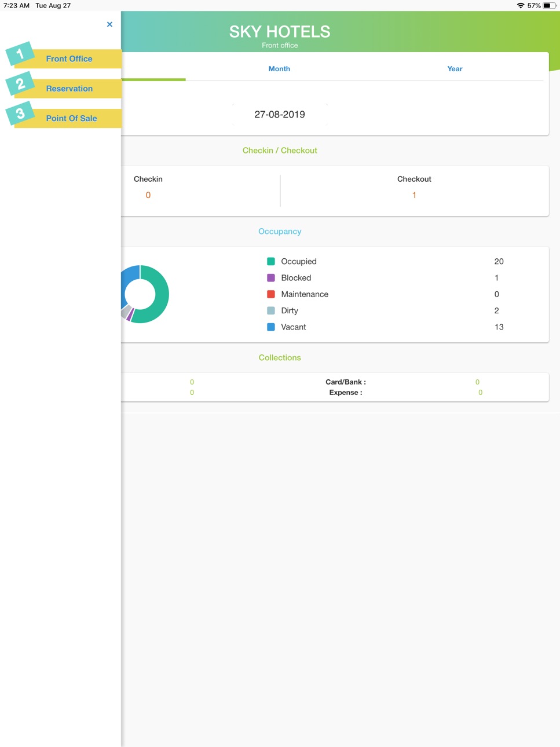Screen dimensions: 560x747
Task: Open the Front Office menu item
Action: click(69, 58)
